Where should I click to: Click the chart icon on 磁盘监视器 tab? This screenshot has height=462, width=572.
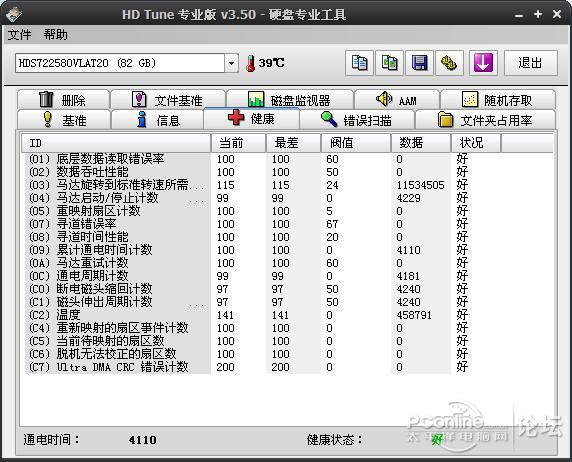point(256,99)
